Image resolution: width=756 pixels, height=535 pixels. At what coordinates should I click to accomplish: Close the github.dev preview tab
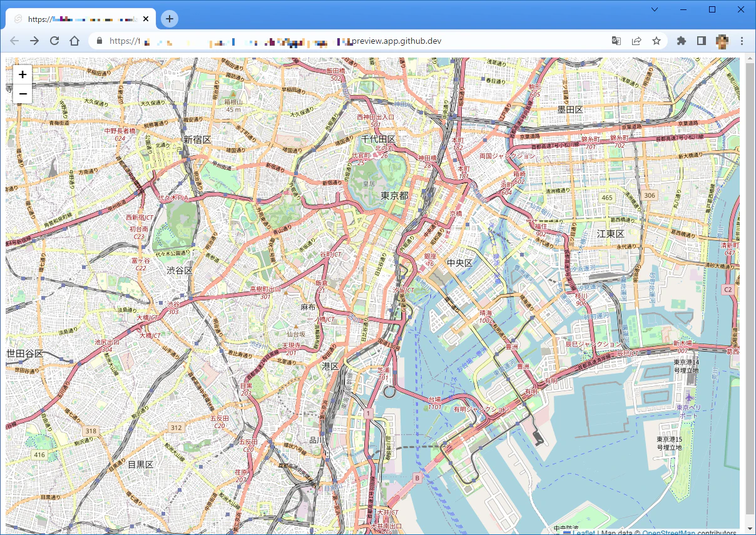click(146, 19)
